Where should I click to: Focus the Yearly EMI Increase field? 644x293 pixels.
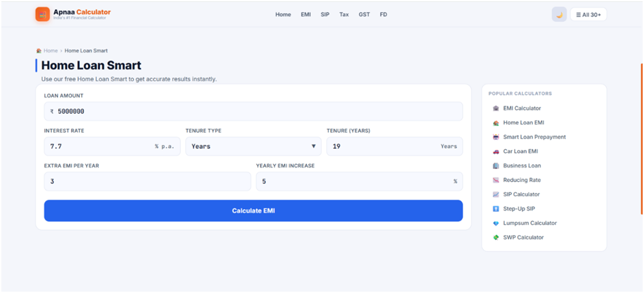(x=360, y=181)
